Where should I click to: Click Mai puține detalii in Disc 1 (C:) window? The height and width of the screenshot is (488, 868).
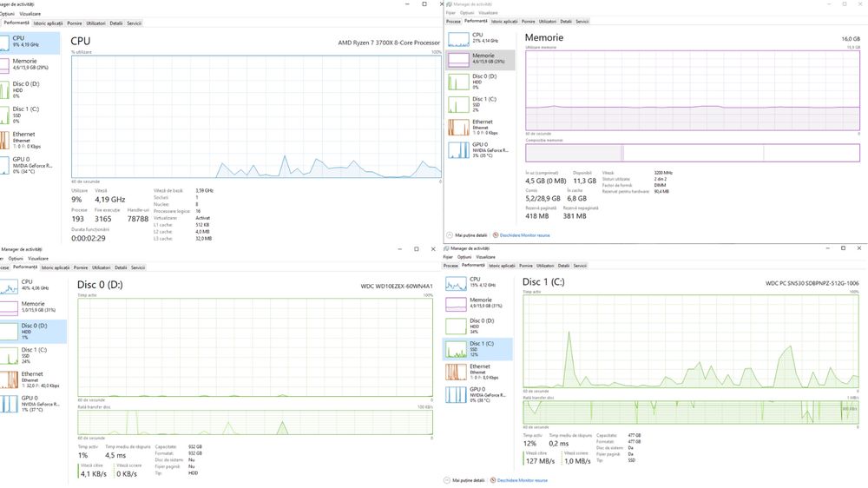(464, 480)
